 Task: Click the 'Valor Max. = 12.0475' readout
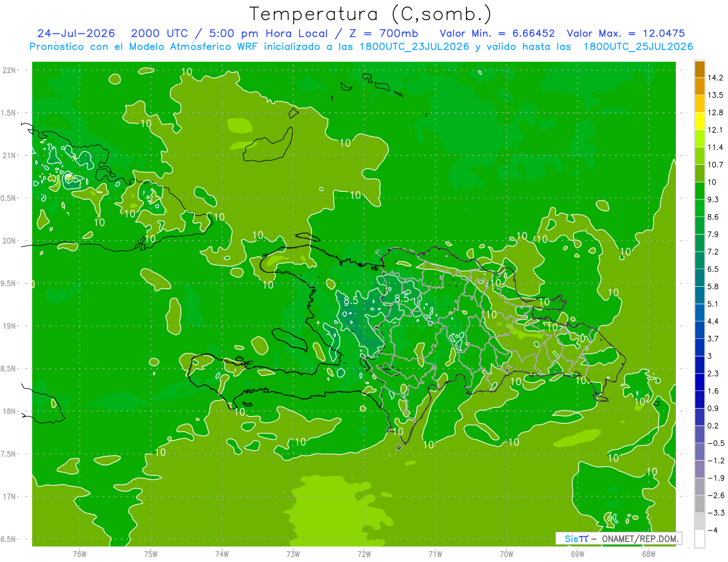pyautogui.click(x=626, y=33)
